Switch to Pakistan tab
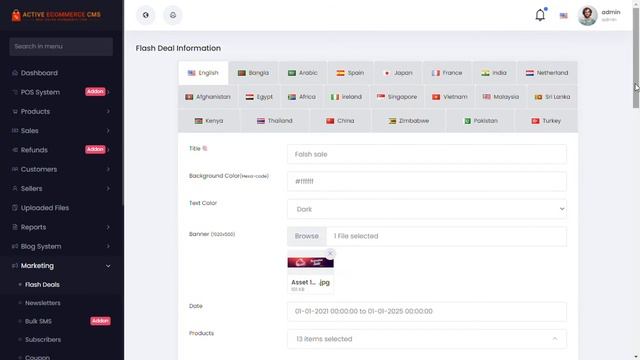The height and width of the screenshot is (360, 640). click(x=480, y=121)
